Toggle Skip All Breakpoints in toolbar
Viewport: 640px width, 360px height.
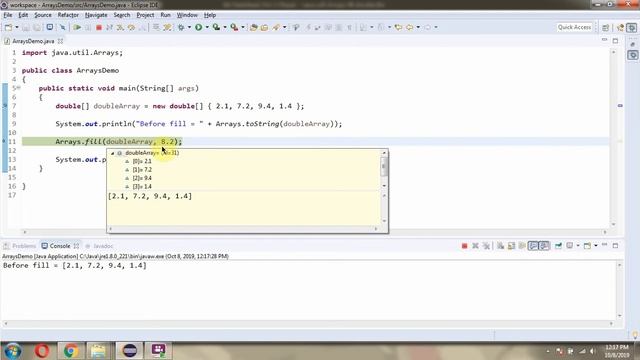[x=62, y=27]
